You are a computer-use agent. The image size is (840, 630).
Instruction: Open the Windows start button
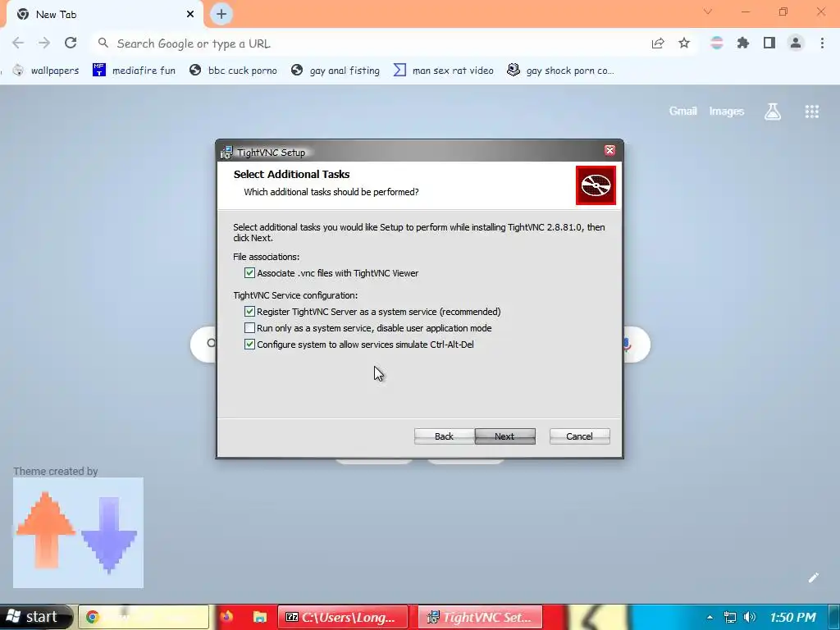pos(35,617)
